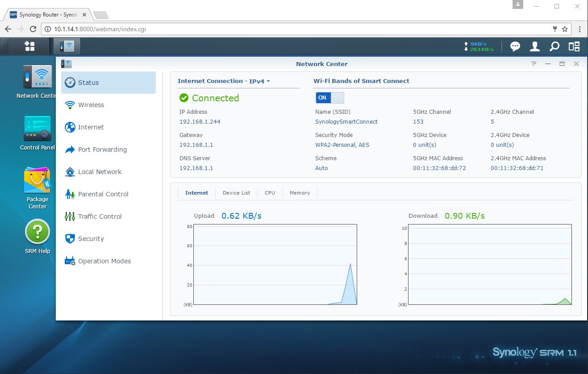Image resolution: width=588 pixels, height=374 pixels.
Task: Click Network Center taskbar icon
Action: pos(67,46)
